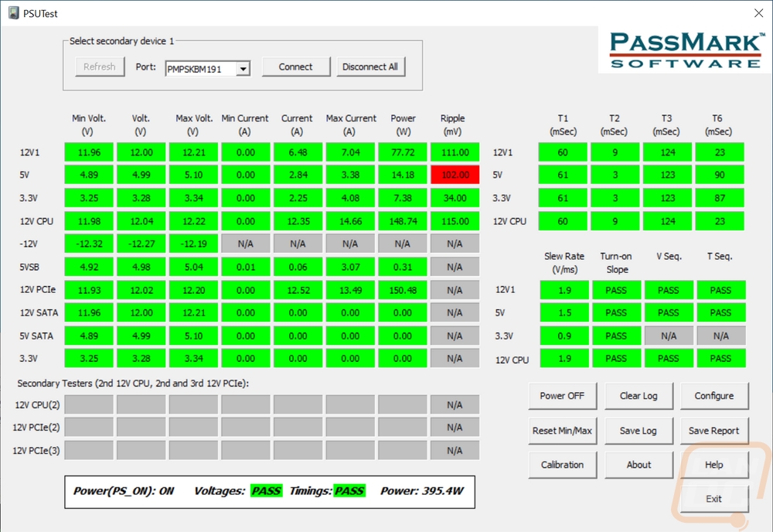Click the 5V power value 14.18
This screenshot has height=532, width=773.
403,175
